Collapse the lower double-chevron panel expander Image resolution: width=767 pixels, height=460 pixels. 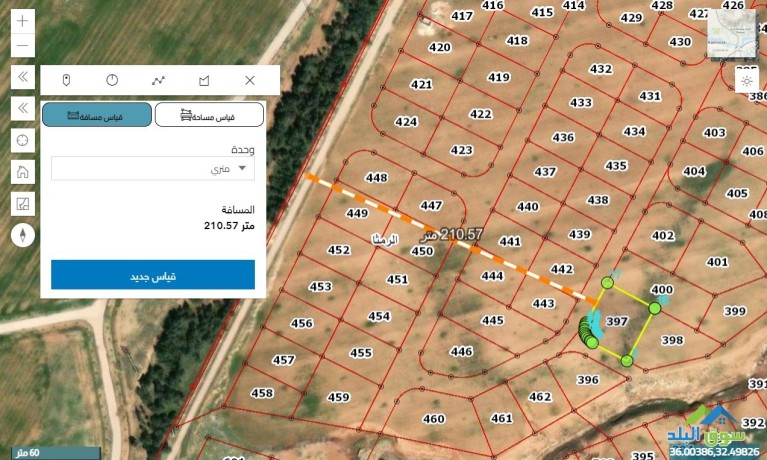23,108
